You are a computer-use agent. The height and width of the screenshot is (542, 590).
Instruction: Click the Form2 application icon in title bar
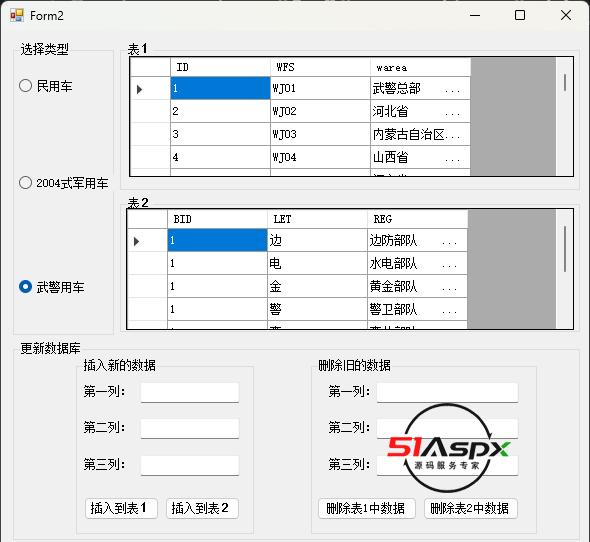(x=17, y=15)
